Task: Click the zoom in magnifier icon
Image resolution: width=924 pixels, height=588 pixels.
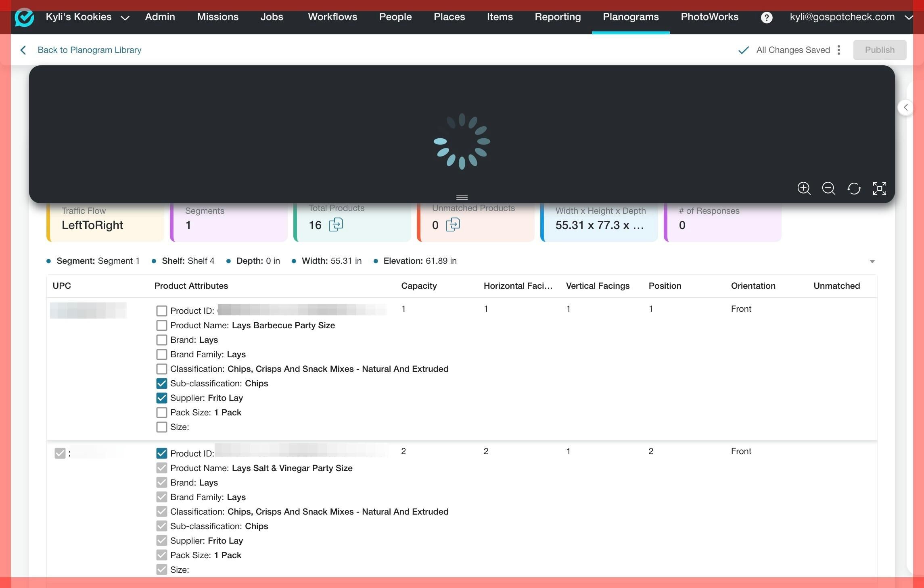Action: pyautogui.click(x=804, y=188)
